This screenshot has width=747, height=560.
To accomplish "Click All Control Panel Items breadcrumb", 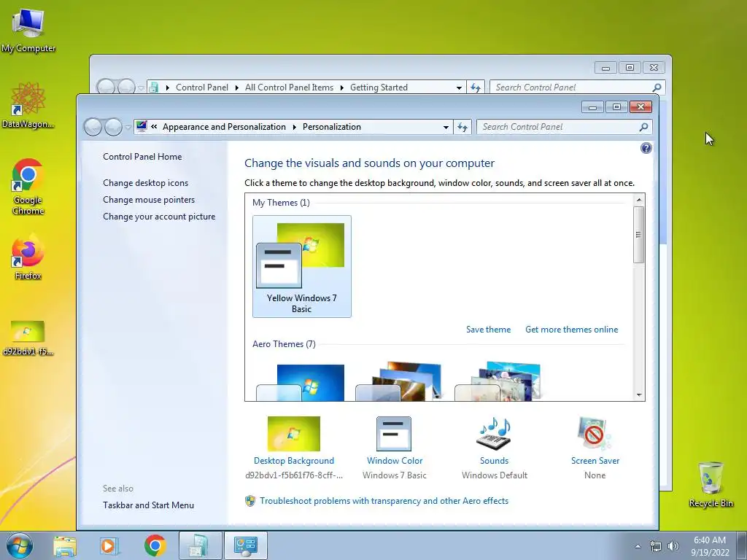I will 289,87.
